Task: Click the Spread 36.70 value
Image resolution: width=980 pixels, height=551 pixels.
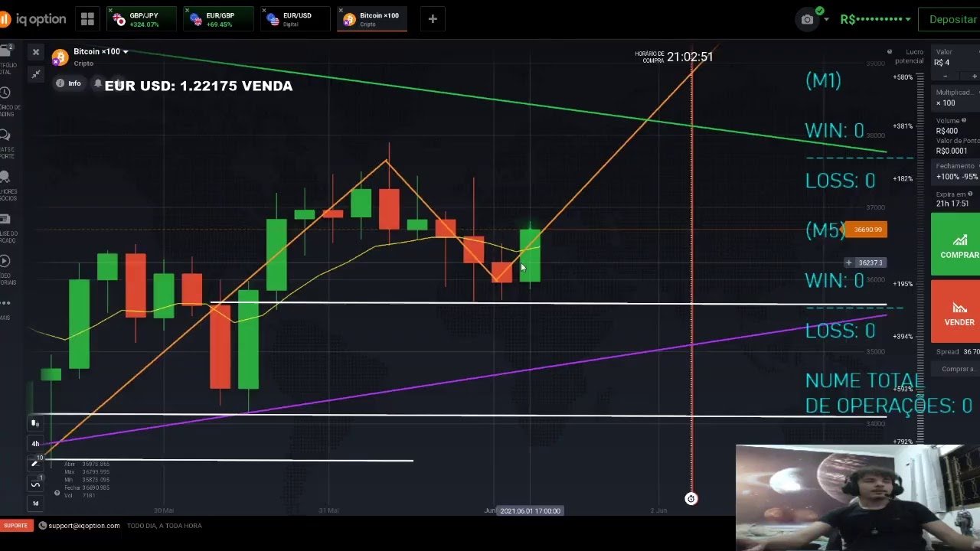Action: tap(972, 352)
